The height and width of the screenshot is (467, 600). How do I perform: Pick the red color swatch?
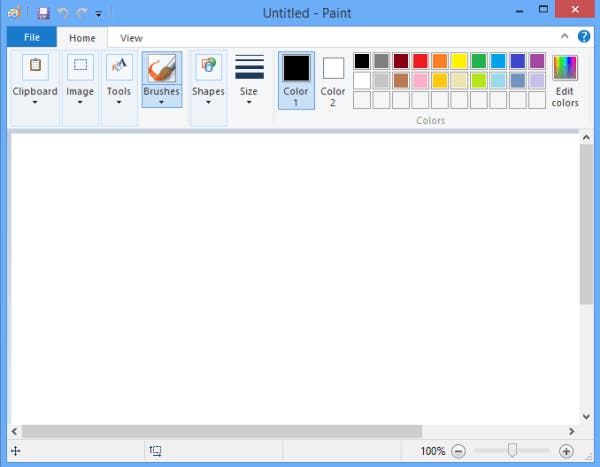[x=420, y=61]
